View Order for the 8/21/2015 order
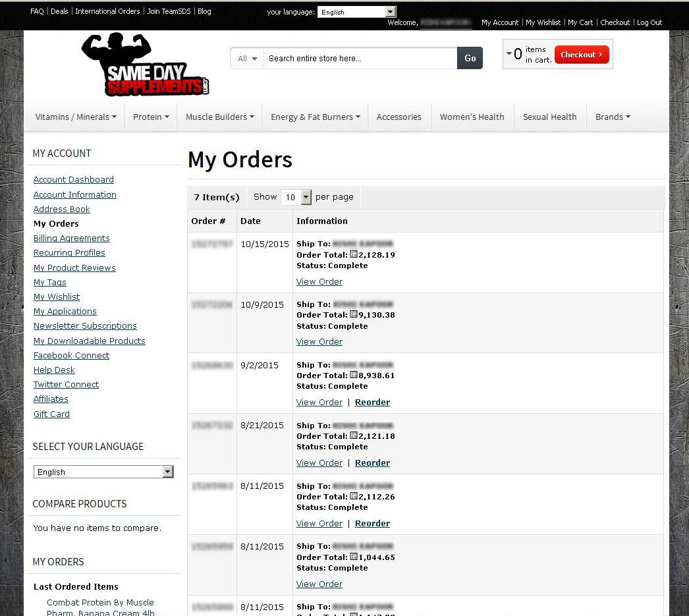The height and width of the screenshot is (616, 689). click(x=319, y=462)
